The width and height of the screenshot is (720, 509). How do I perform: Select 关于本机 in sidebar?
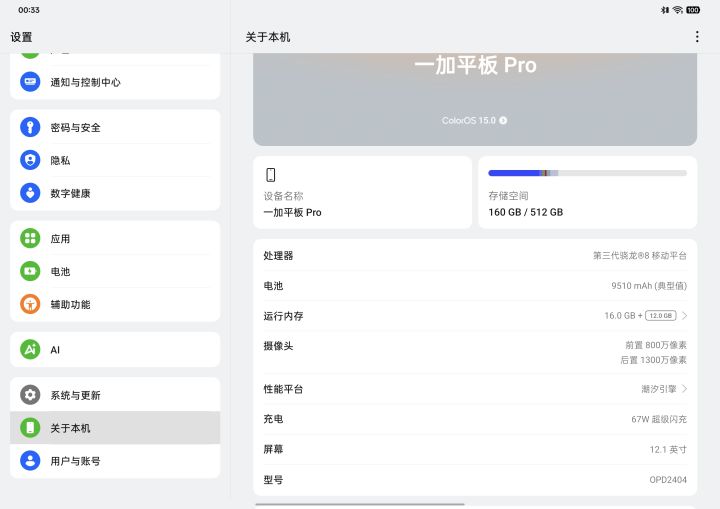point(115,428)
